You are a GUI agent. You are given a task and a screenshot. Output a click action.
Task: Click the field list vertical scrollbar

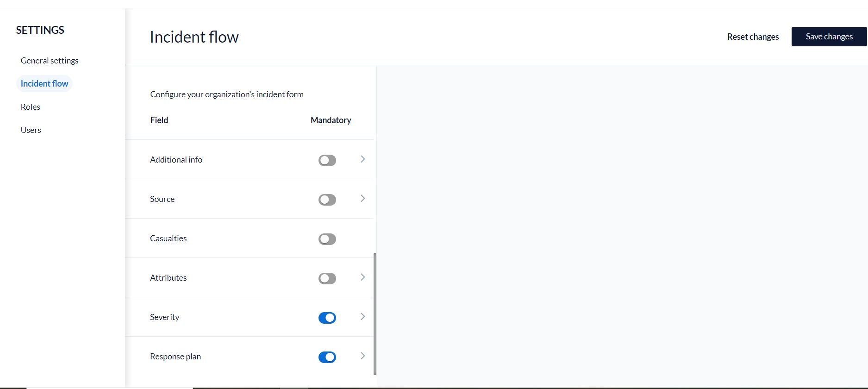[x=375, y=314]
